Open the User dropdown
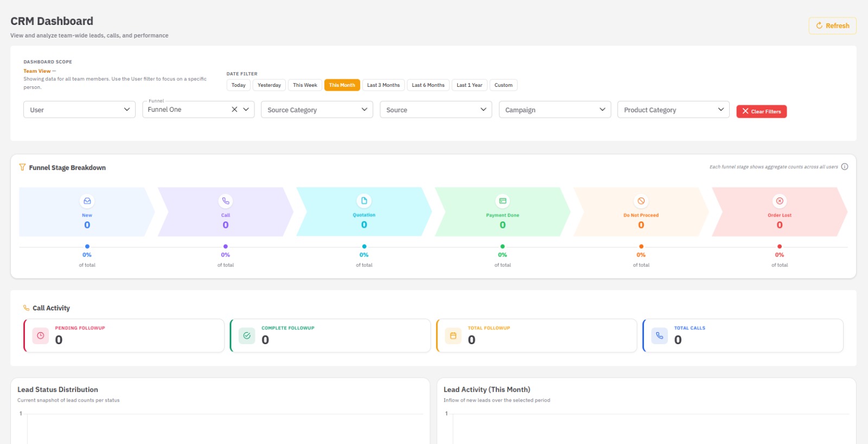 tap(79, 110)
